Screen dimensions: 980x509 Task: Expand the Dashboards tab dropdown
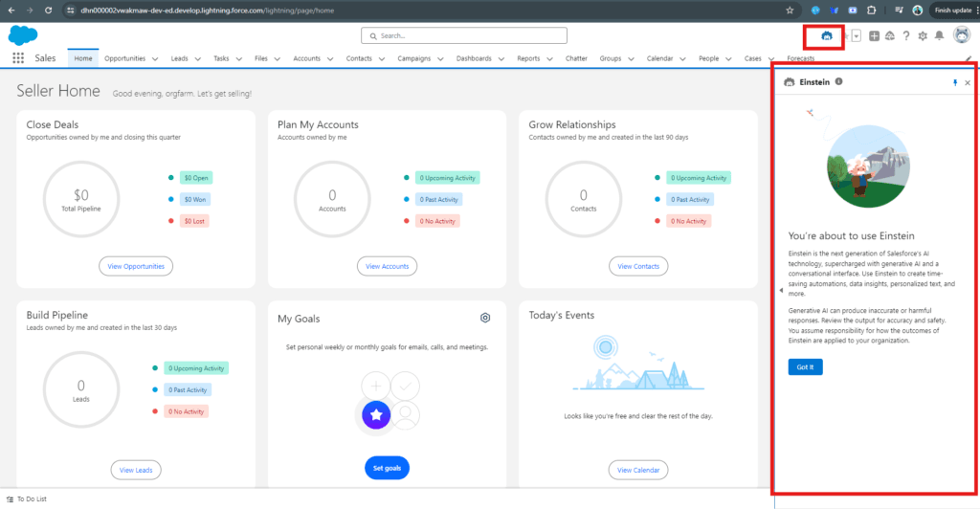501,58
